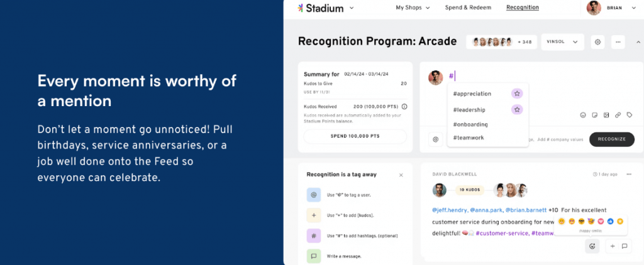The width and height of the screenshot is (644, 265).
Task: Insert a link via composer link icon
Action: tap(618, 116)
